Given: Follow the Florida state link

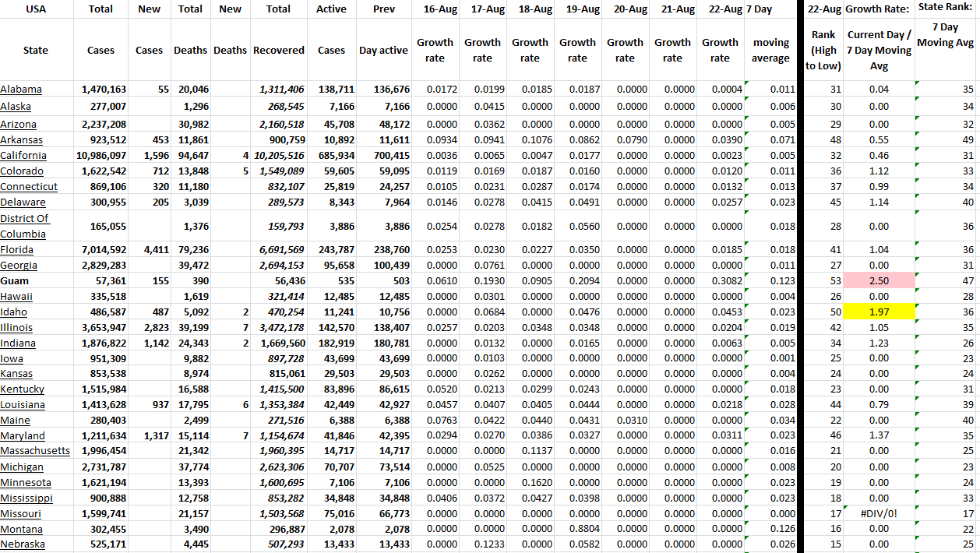Looking at the screenshot, I should [x=17, y=250].
